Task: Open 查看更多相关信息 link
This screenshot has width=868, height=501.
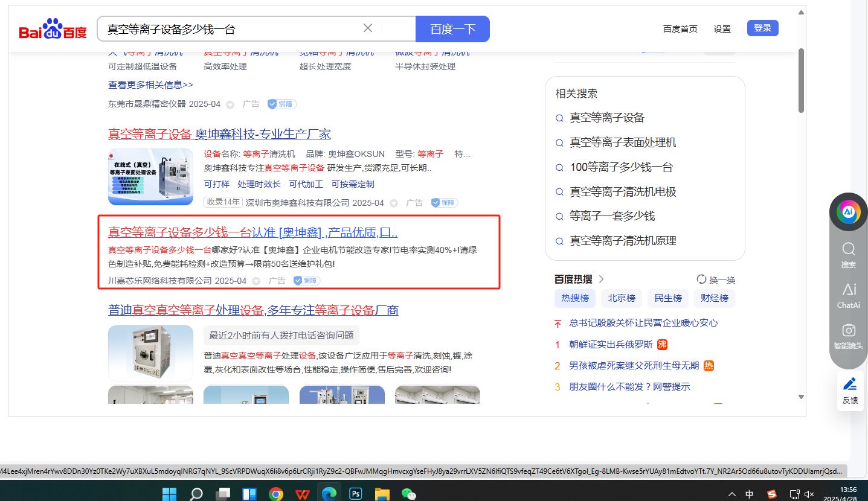Action: [150, 85]
